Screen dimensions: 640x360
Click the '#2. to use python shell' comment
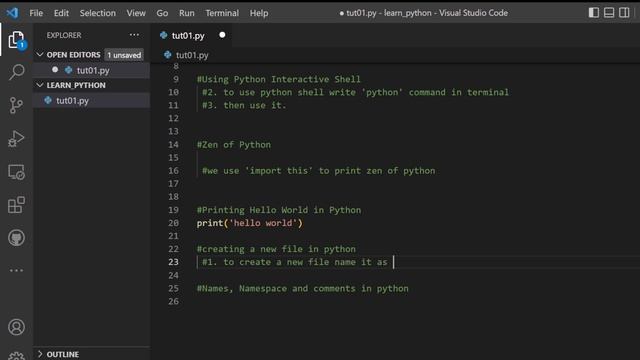pyautogui.click(x=356, y=92)
